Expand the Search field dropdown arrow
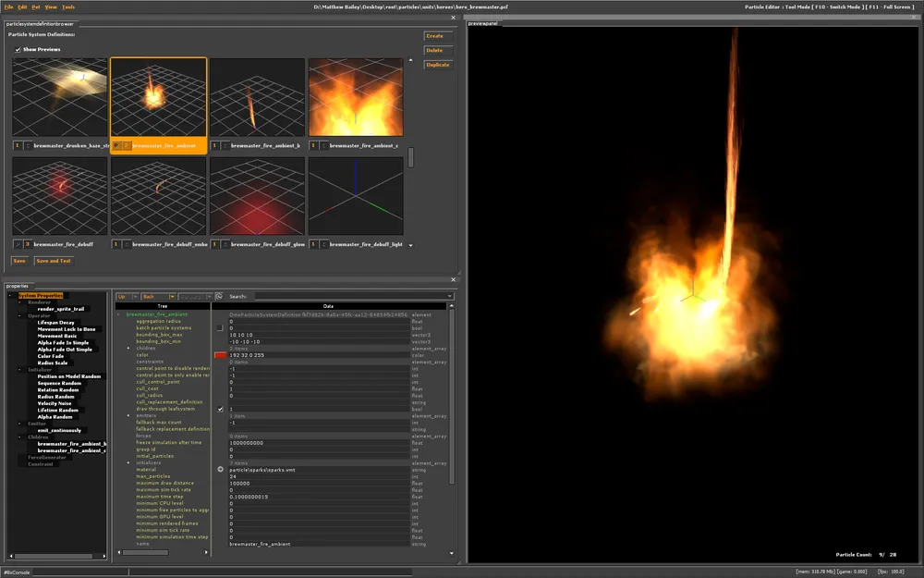The height and width of the screenshot is (578, 924). [449, 297]
